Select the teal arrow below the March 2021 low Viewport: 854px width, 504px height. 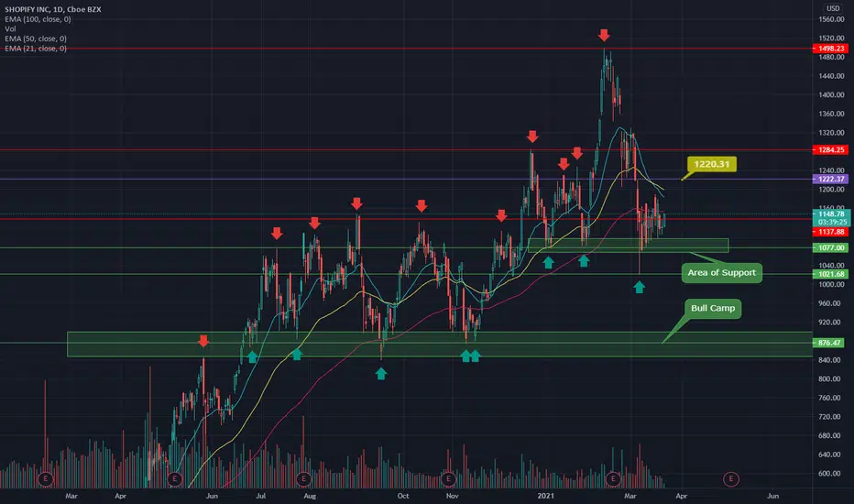(640, 287)
